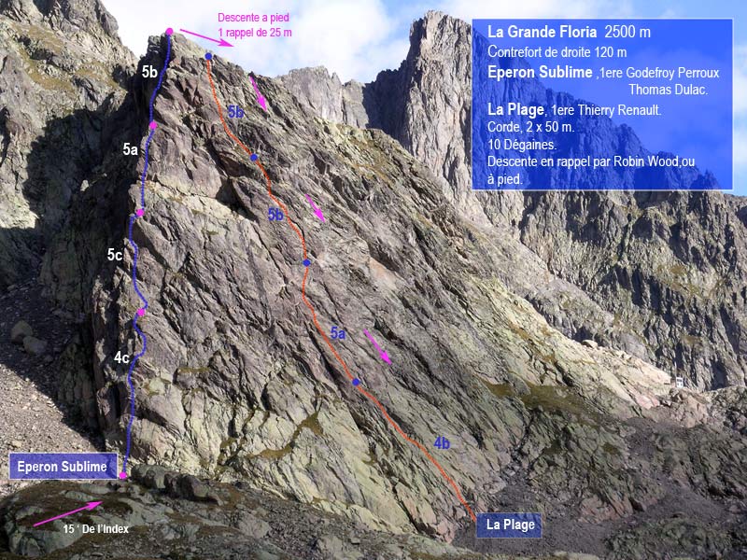Click the 'à pied.' line in info box

click(x=504, y=179)
